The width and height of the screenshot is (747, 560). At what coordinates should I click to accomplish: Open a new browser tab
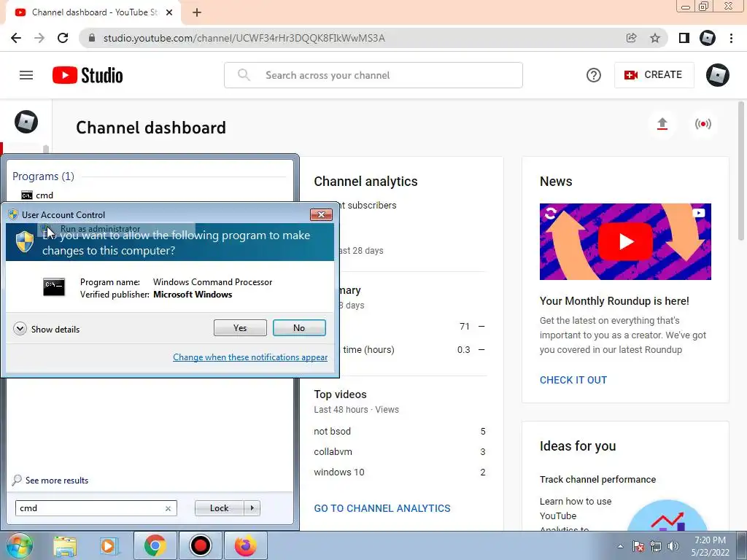coord(197,12)
